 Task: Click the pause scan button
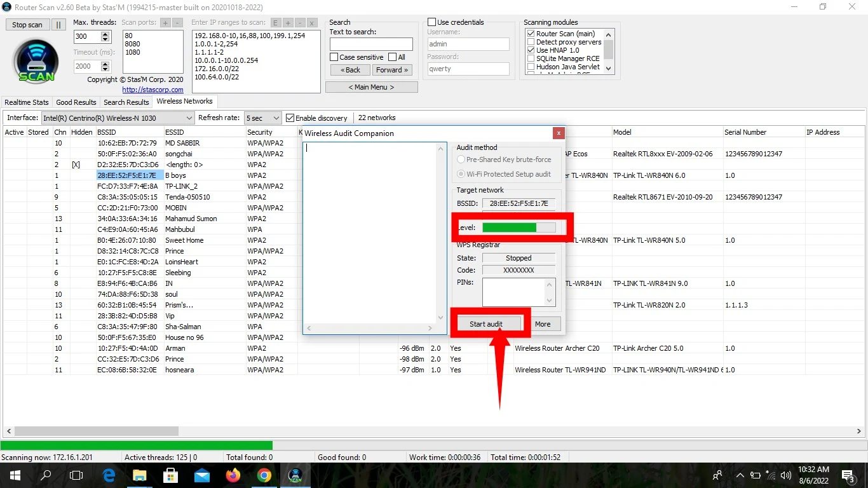tap(58, 25)
